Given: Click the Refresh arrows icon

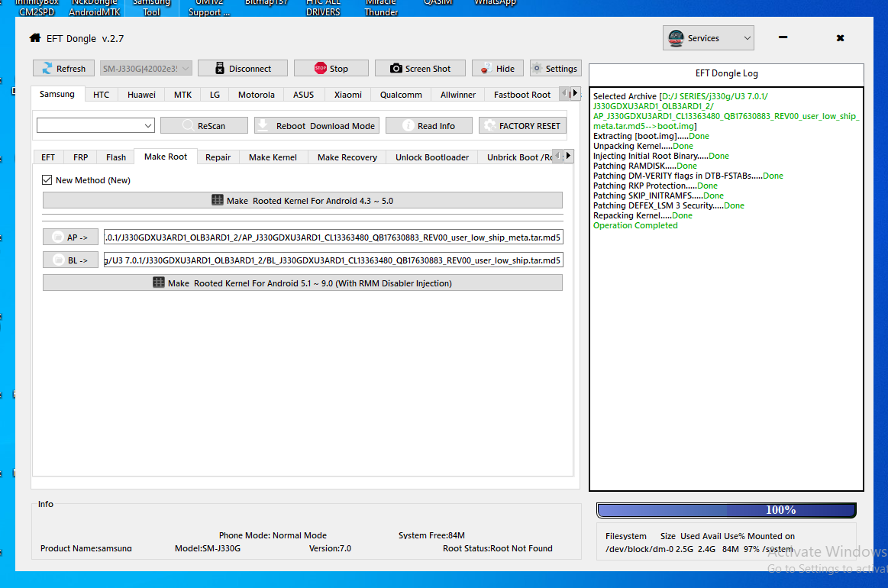Looking at the screenshot, I should pyautogui.click(x=47, y=69).
